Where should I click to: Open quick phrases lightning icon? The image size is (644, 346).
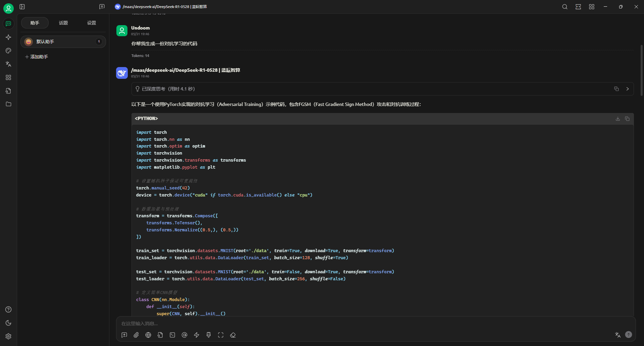197,335
